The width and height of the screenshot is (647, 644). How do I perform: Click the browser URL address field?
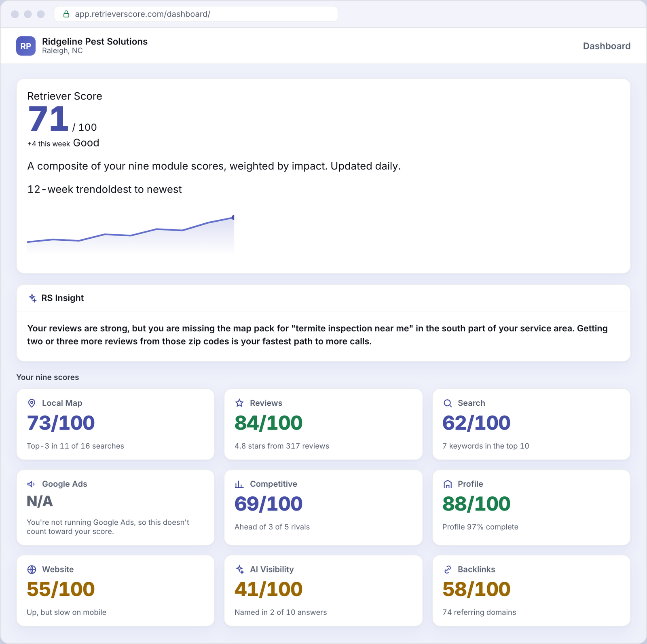click(196, 14)
